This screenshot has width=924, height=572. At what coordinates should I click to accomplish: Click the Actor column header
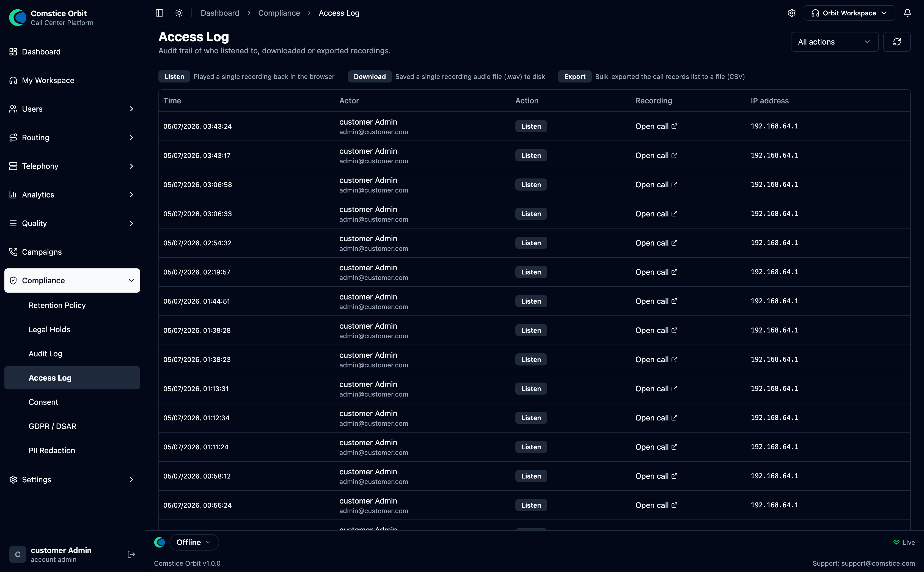click(349, 101)
